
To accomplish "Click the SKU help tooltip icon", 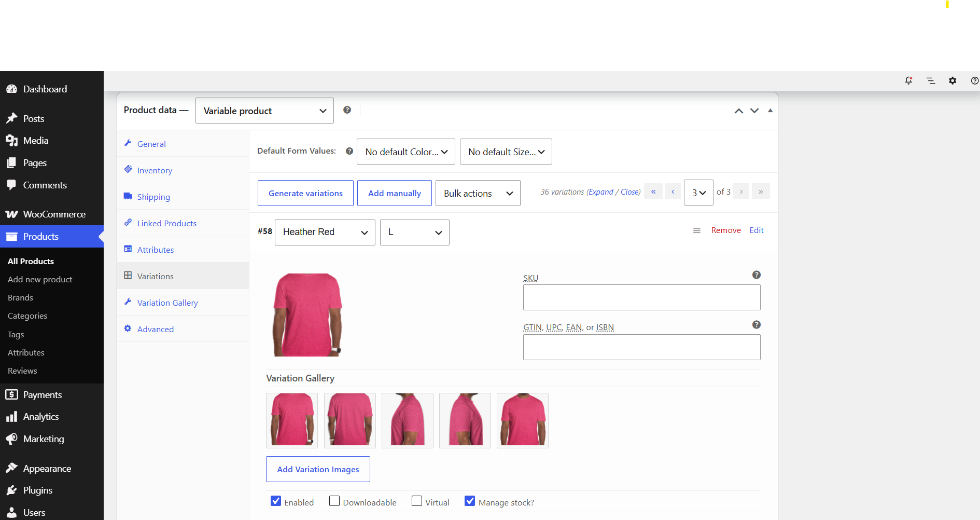I will [x=757, y=275].
